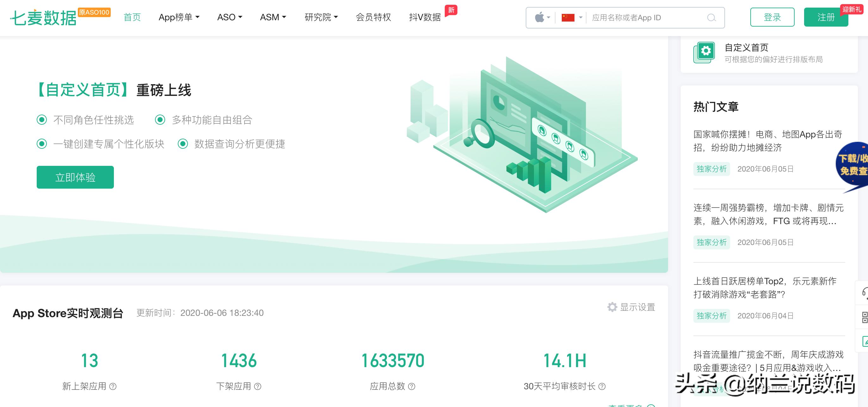Viewport: 868px width, 407px height.
Task: Open article 上线首日跃居榜单Top2，乐元素新作
Action: point(765,288)
